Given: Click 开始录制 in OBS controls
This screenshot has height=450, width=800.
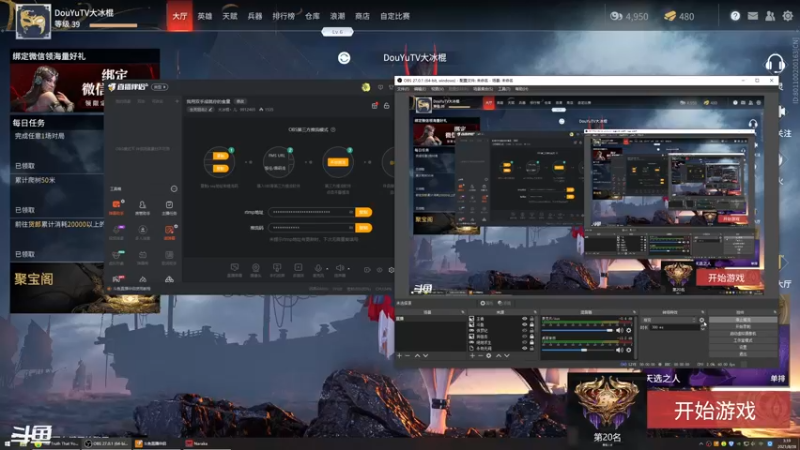Looking at the screenshot, I should pos(743,327).
